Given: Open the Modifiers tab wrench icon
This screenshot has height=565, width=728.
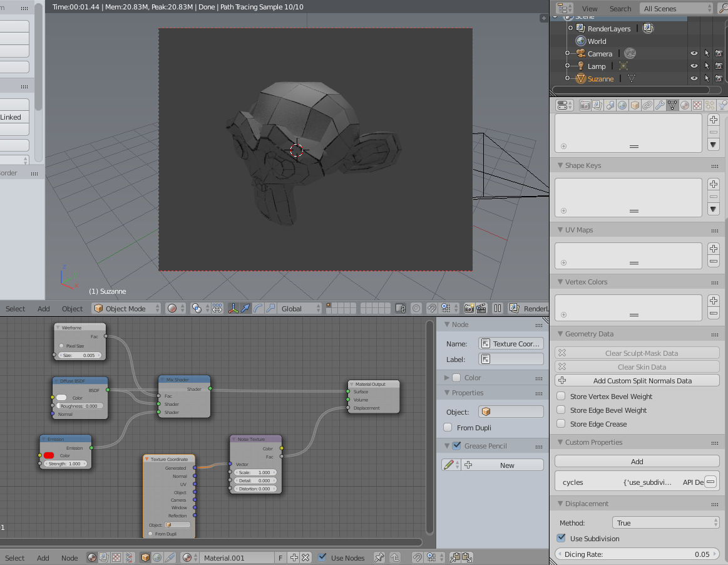Looking at the screenshot, I should click(660, 105).
